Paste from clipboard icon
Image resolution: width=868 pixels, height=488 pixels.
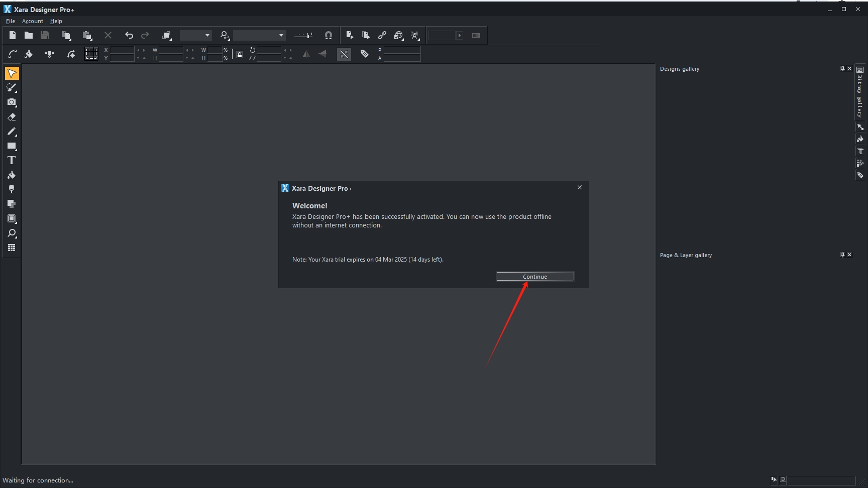87,35
